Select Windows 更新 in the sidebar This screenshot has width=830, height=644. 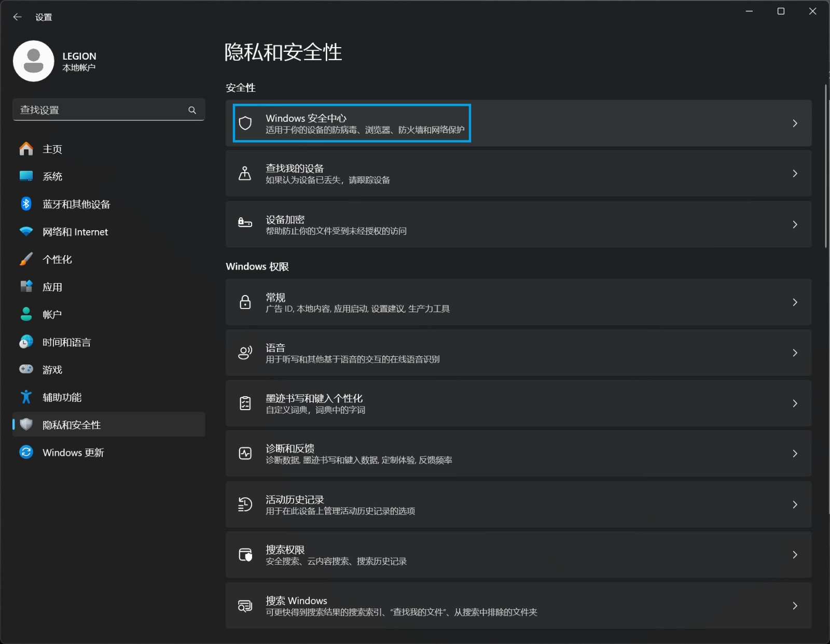pyautogui.click(x=109, y=452)
